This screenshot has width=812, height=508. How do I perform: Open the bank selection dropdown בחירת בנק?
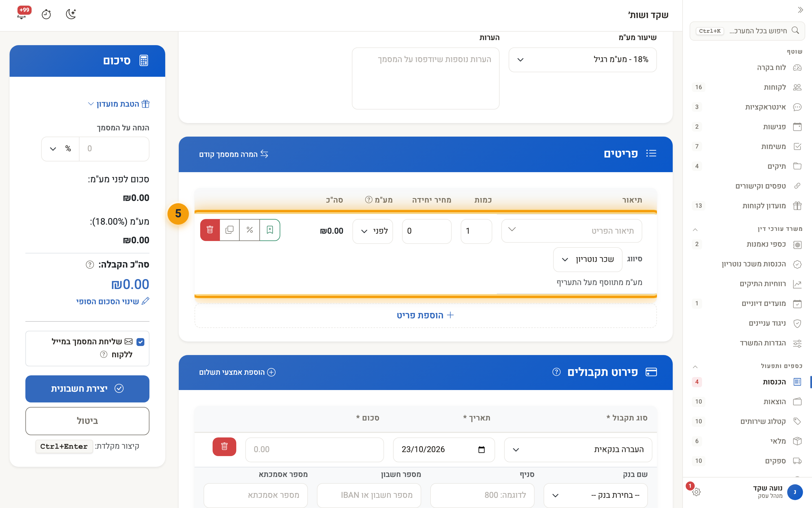pyautogui.click(x=595, y=495)
